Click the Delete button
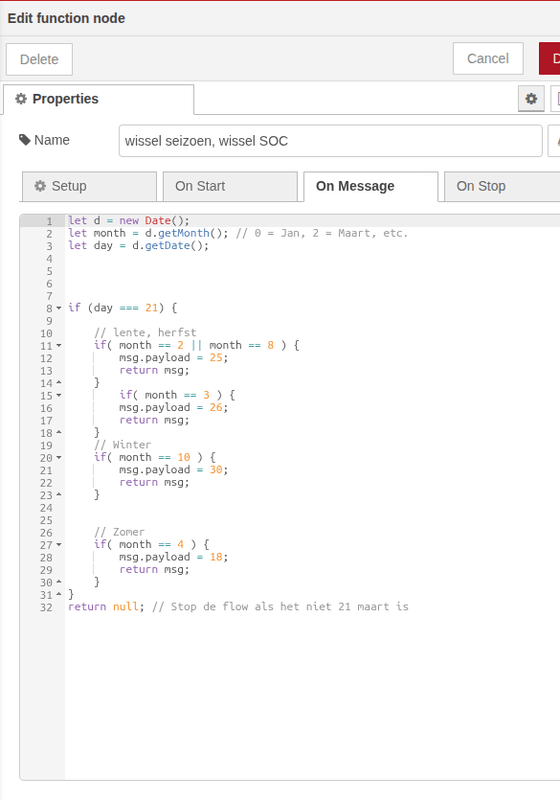 tap(39, 59)
